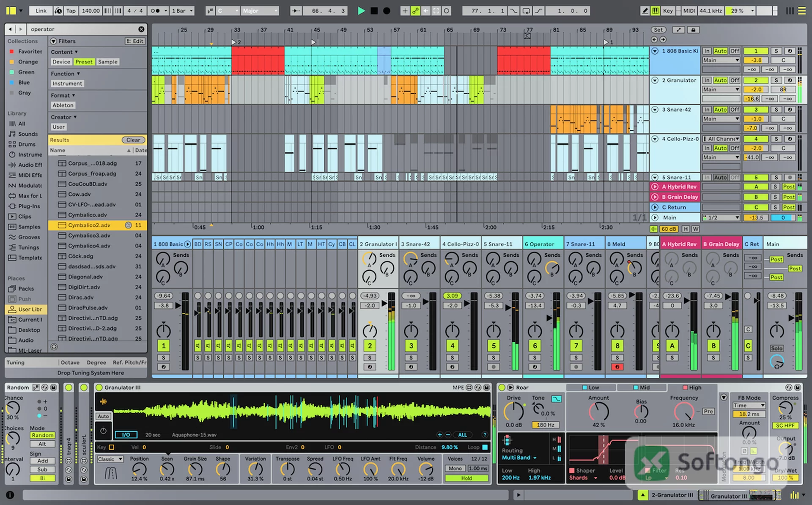Click the Clear results button
The image size is (812, 505).
tap(133, 140)
